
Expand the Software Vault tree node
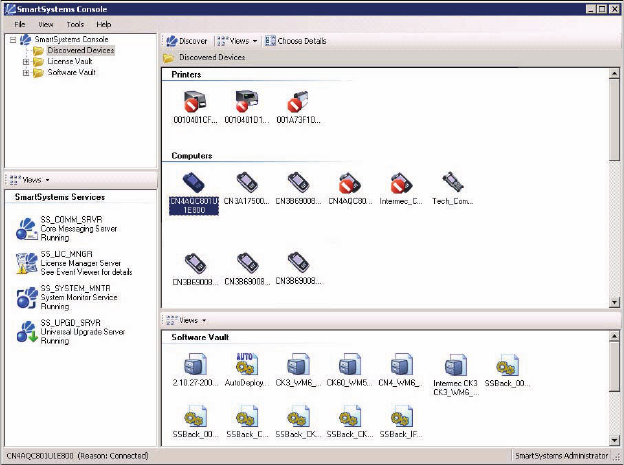pos(26,73)
